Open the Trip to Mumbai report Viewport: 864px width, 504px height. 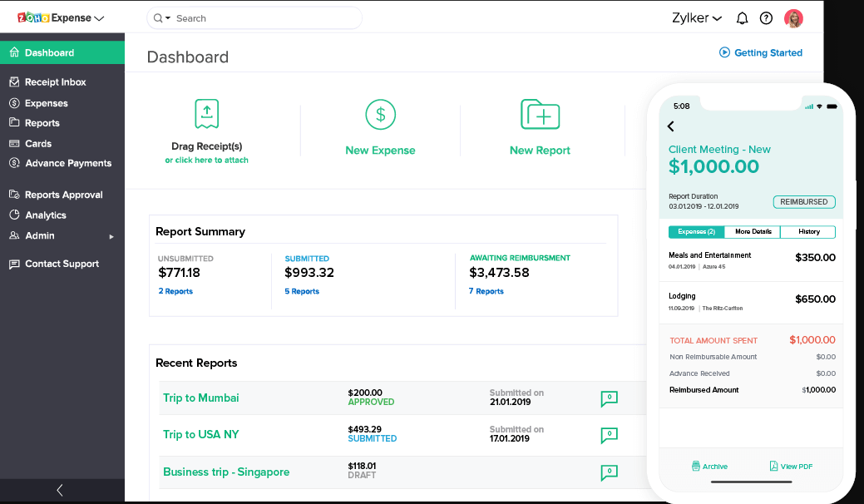click(201, 398)
